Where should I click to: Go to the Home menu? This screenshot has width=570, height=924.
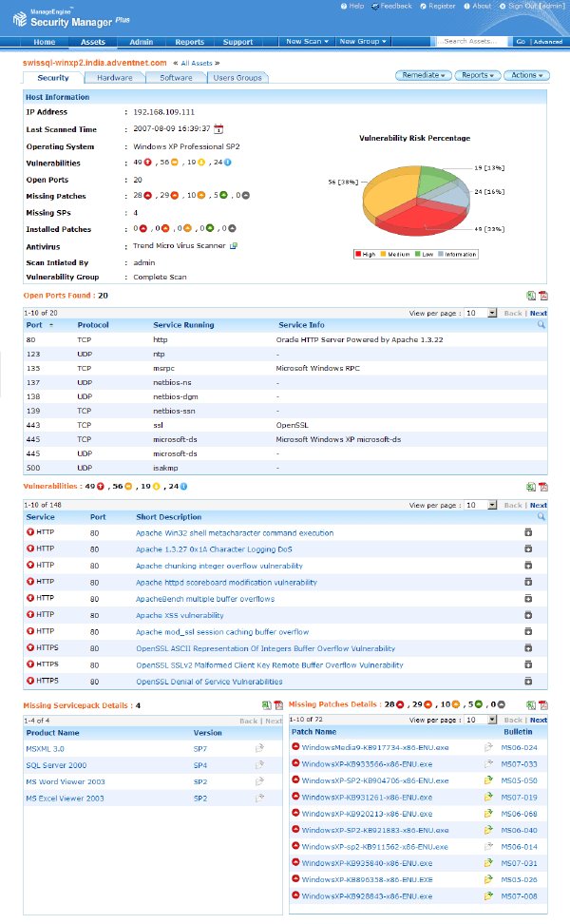click(x=44, y=42)
